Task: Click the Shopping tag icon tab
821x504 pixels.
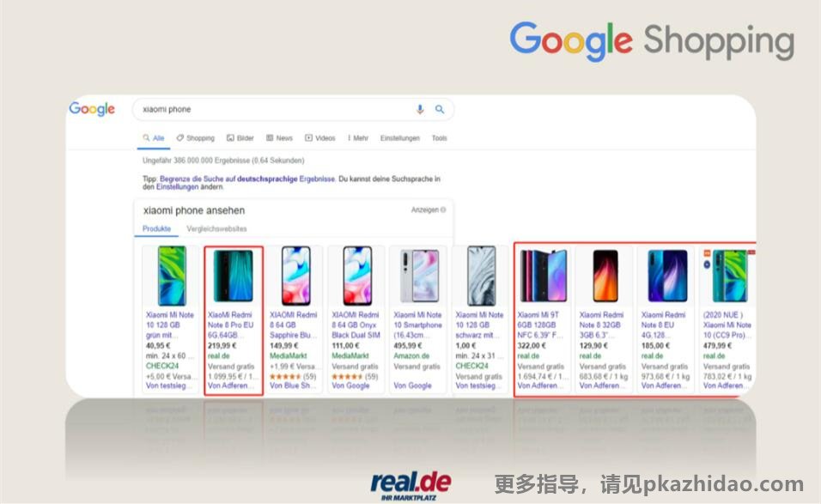Action: tap(195, 138)
